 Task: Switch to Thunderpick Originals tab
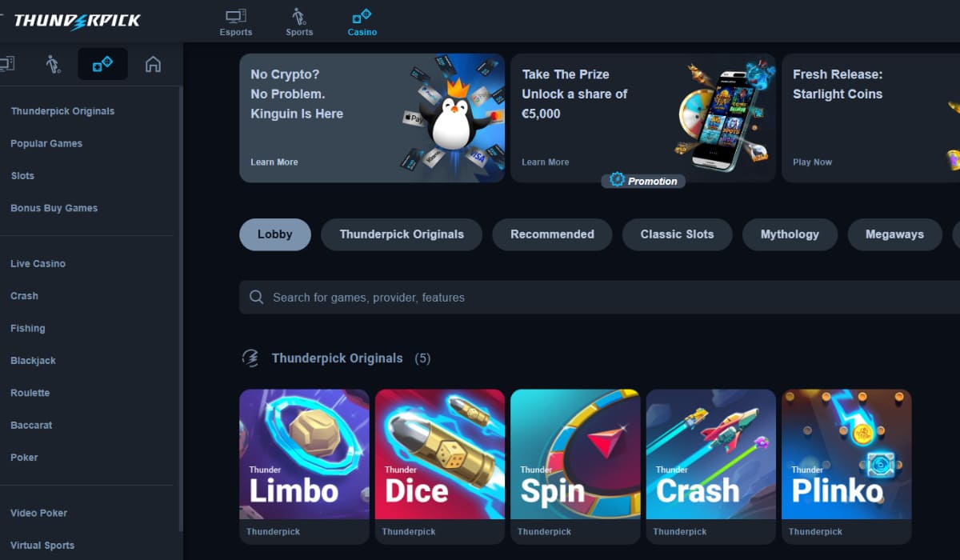(x=402, y=234)
